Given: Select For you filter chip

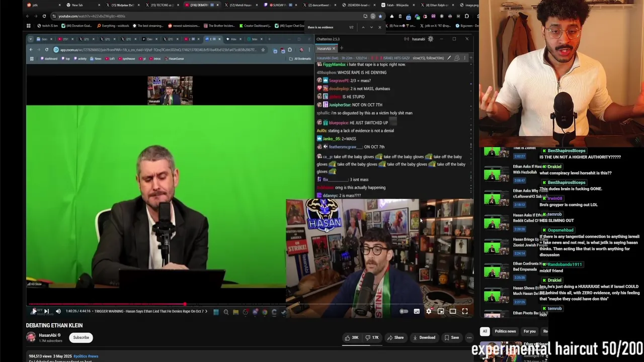Looking at the screenshot, I should pyautogui.click(x=529, y=331).
